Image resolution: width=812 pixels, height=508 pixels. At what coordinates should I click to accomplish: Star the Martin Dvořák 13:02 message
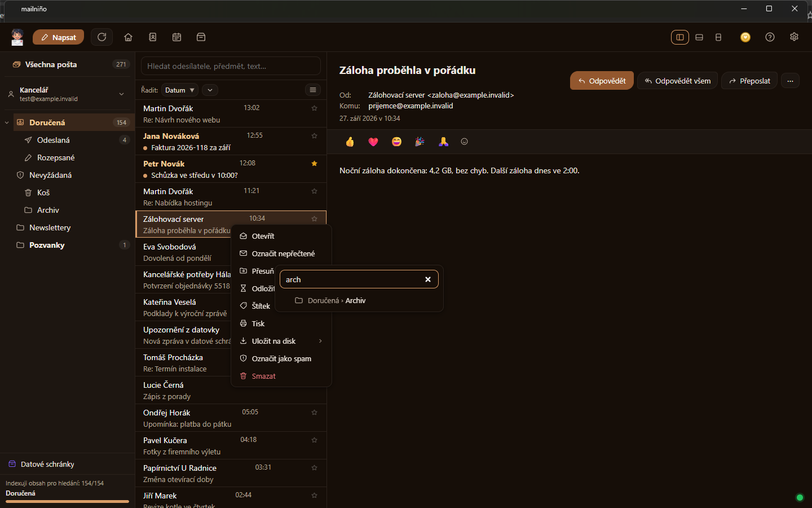[x=314, y=108]
